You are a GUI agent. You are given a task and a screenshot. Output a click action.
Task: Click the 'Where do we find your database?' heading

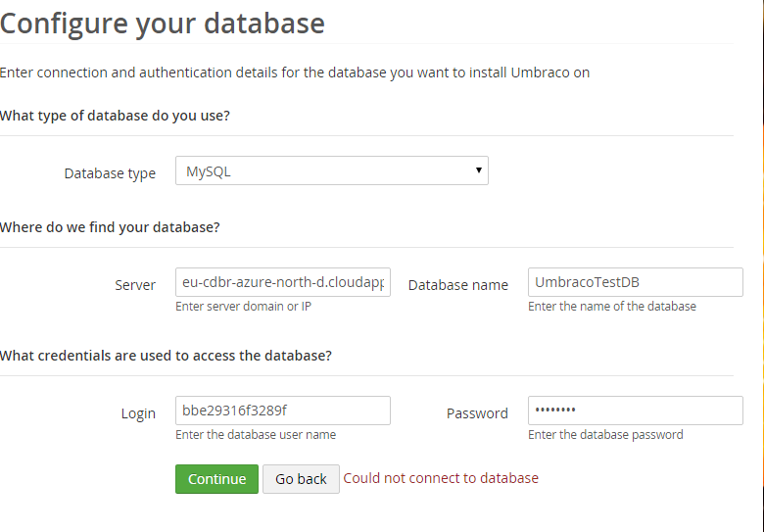(x=110, y=227)
